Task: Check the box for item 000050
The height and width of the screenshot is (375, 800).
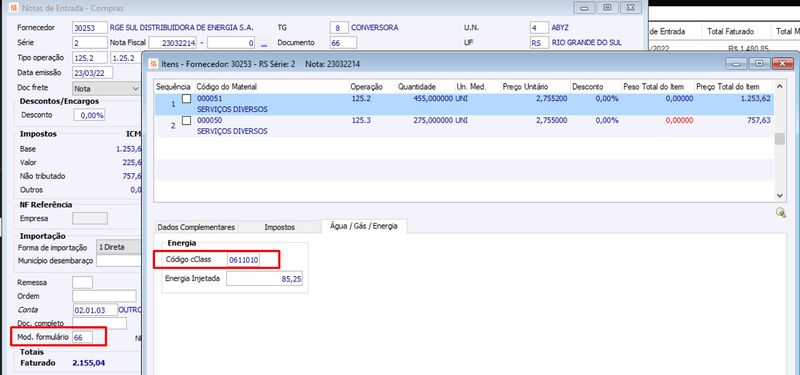Action: pyautogui.click(x=187, y=121)
